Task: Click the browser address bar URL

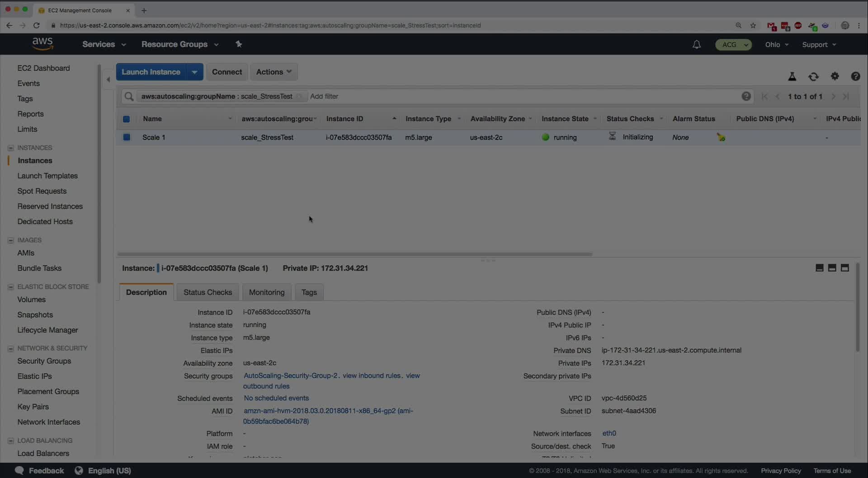Action: (270, 25)
